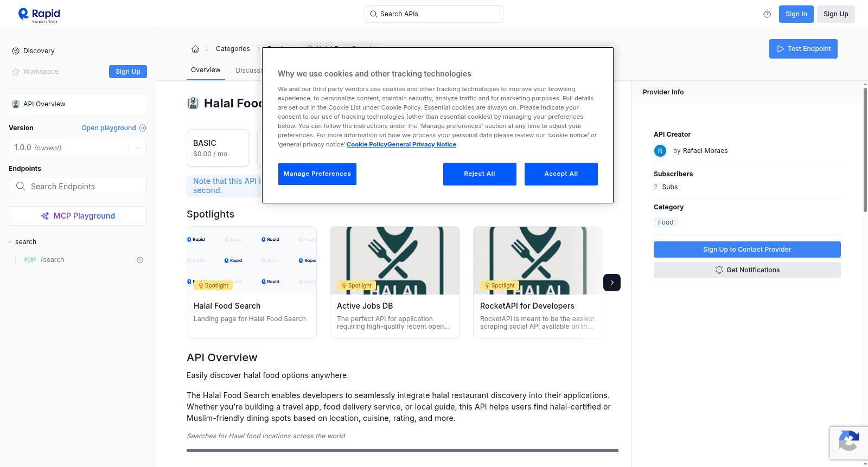Click the home breadcrumb icon

pos(195,49)
